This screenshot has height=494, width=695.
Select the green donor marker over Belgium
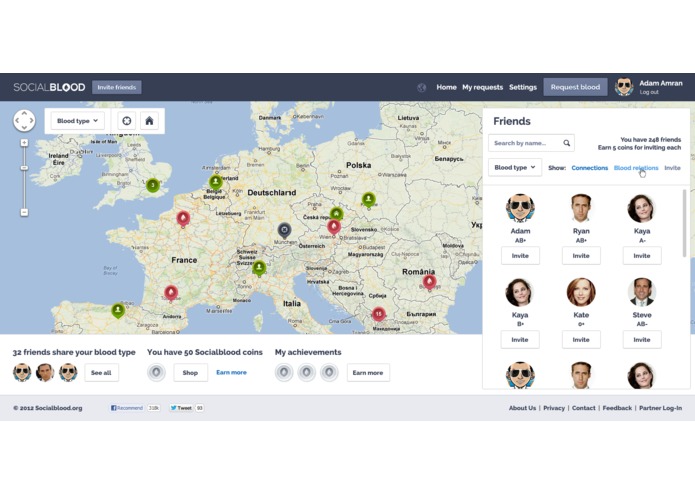click(215, 182)
